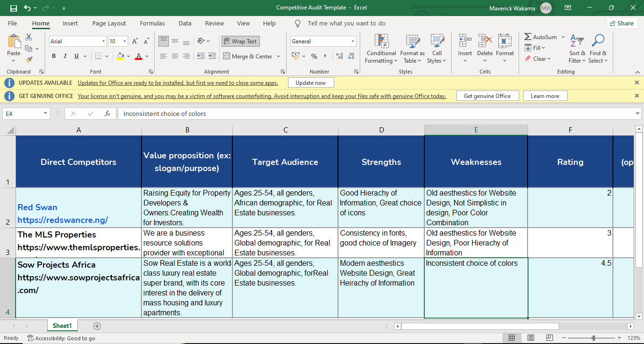Viewport: 644px width, 344px height.
Task: Open the General number format dropdown
Action: point(352,41)
